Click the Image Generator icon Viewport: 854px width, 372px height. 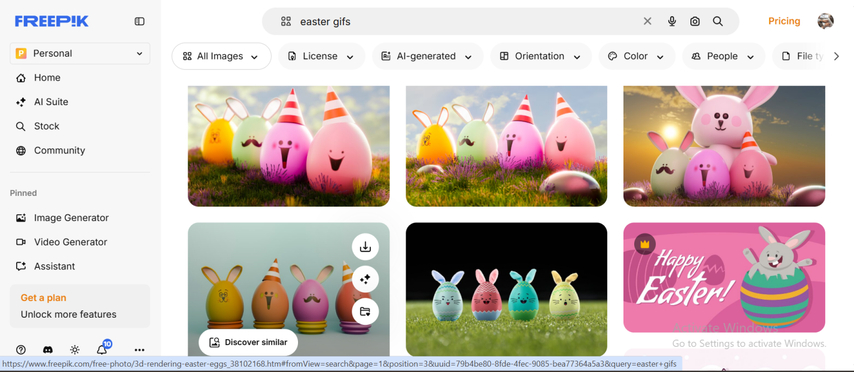pos(21,218)
